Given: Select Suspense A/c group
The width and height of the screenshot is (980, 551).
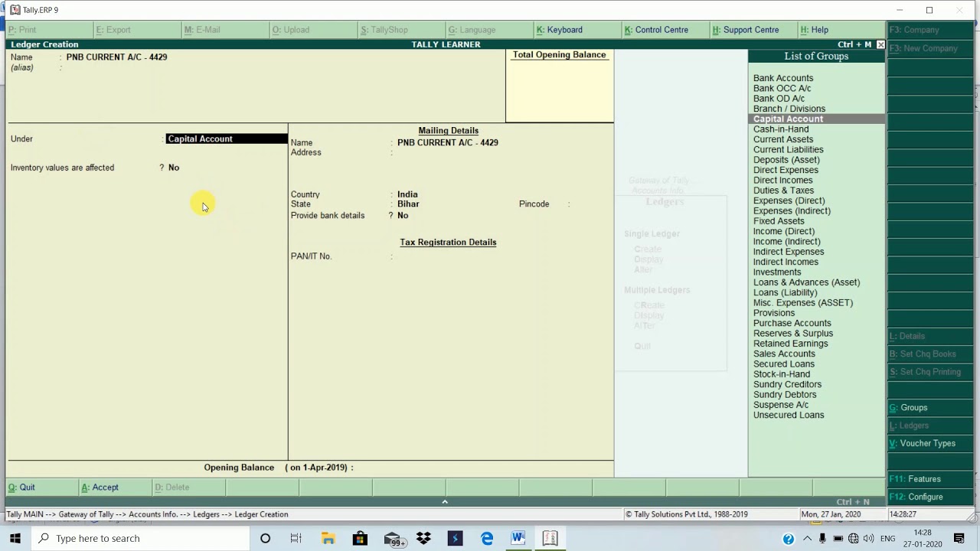Looking at the screenshot, I should pyautogui.click(x=781, y=405).
